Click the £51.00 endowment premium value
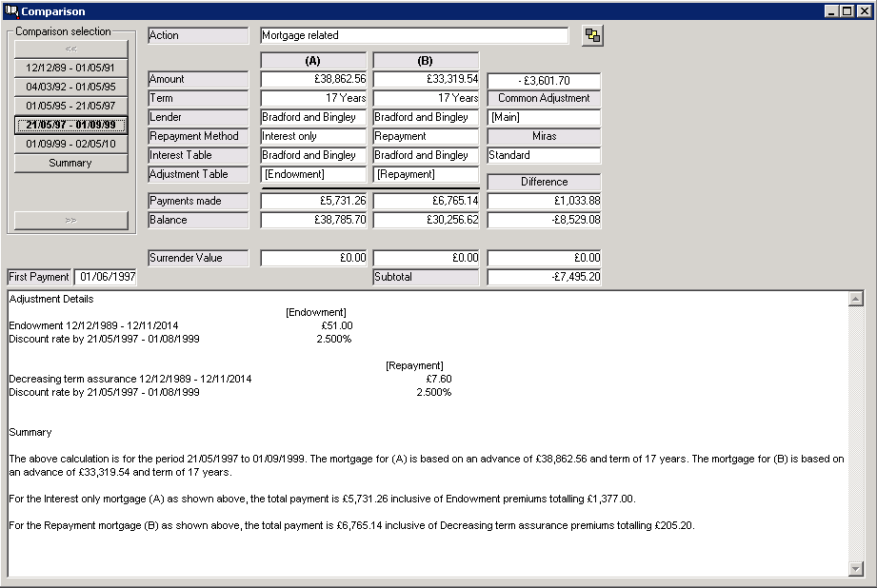 click(337, 325)
